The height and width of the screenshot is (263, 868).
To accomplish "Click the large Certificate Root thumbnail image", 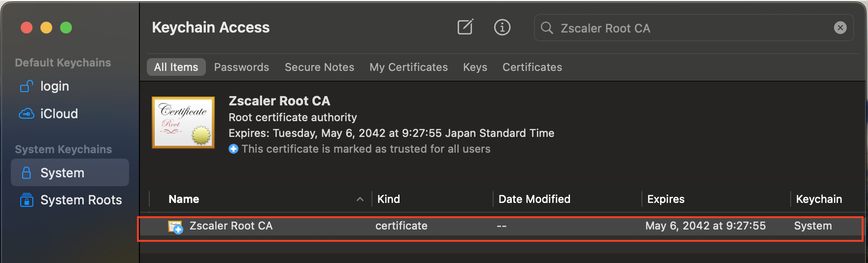I will coord(183,123).
